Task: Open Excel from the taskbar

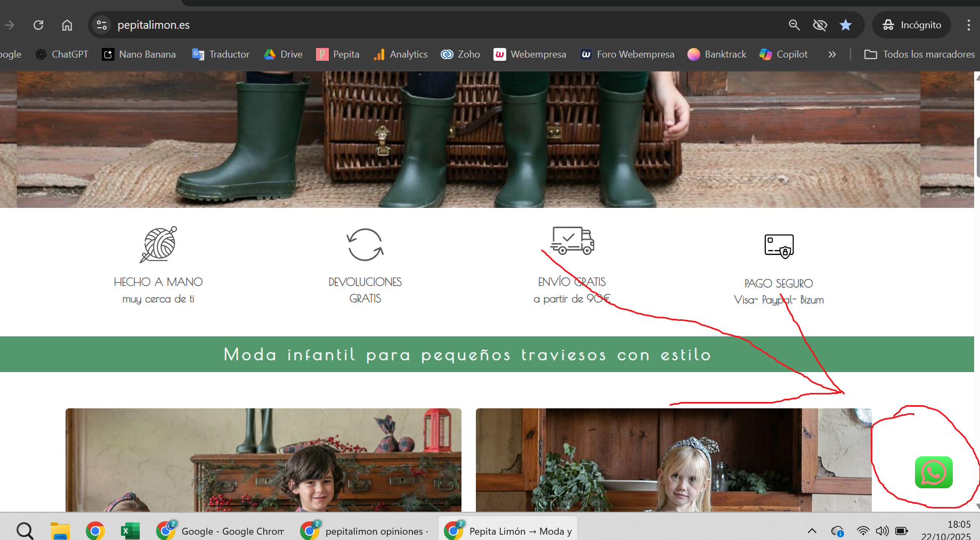Action: click(x=130, y=531)
